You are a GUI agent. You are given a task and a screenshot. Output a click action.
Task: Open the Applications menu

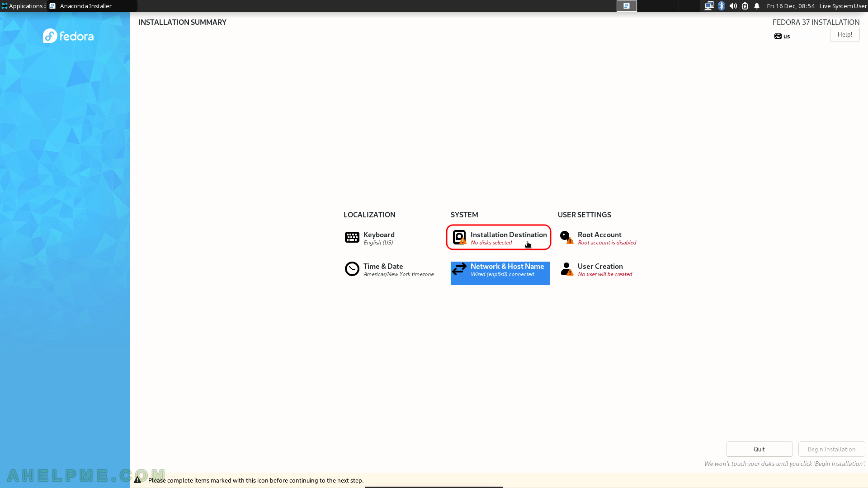[23, 6]
